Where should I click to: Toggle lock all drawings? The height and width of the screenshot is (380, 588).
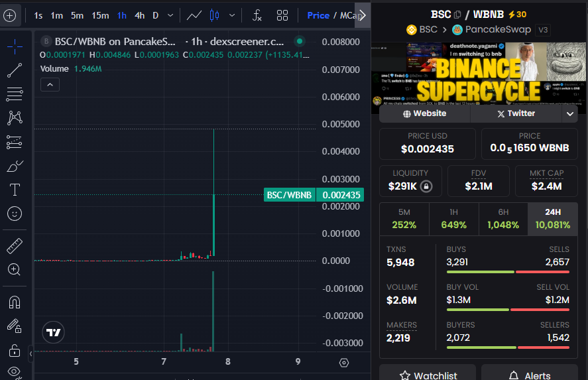[15, 350]
